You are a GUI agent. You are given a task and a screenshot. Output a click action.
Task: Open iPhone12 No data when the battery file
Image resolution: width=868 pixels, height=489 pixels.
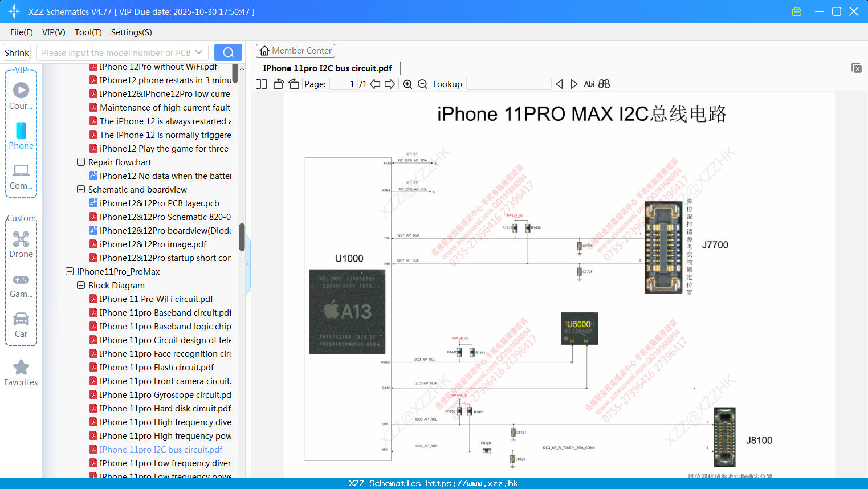point(160,176)
